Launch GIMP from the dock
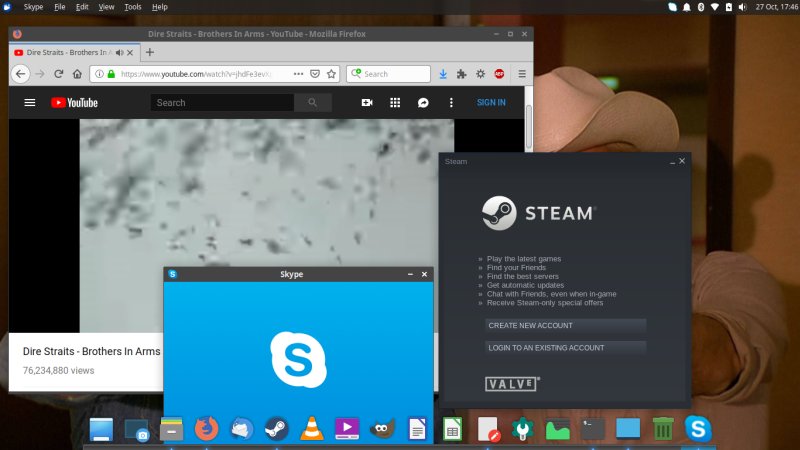 pyautogui.click(x=382, y=429)
